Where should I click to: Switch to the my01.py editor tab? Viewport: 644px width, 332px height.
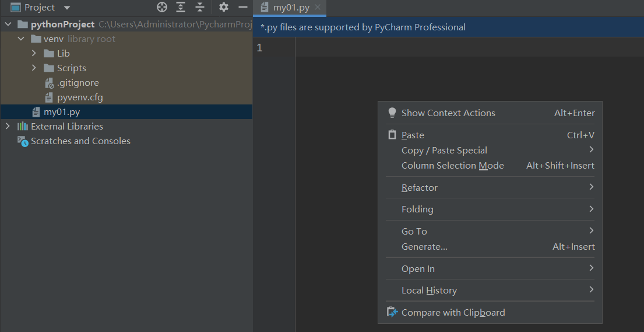point(290,8)
